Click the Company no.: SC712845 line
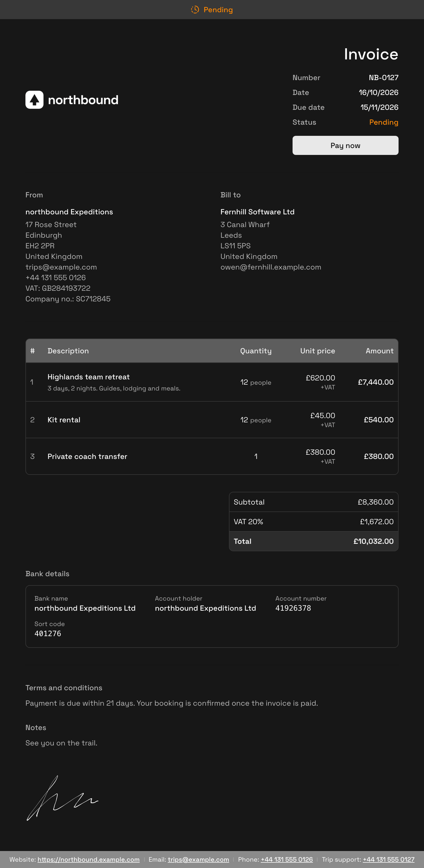Viewport: 424px width, 868px height. tap(68, 299)
